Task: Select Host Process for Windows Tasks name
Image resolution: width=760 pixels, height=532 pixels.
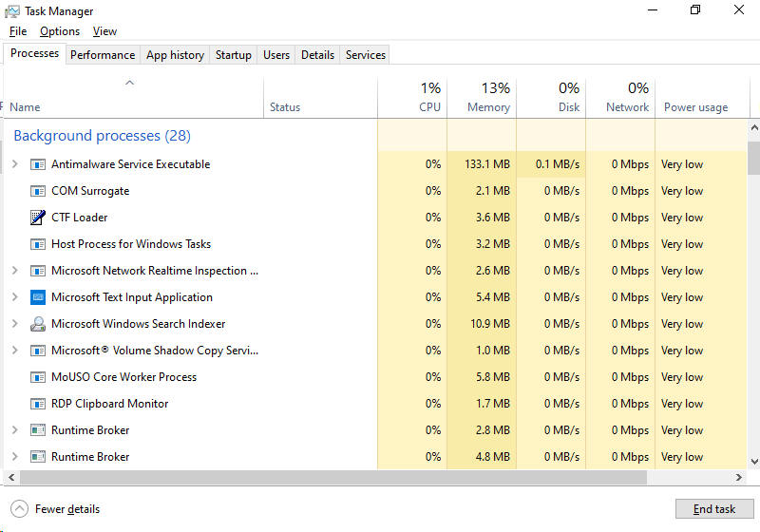Action: pos(131,244)
